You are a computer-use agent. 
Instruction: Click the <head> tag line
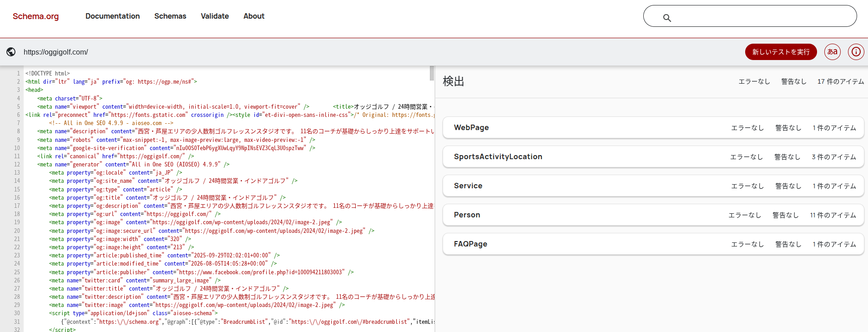click(x=34, y=90)
